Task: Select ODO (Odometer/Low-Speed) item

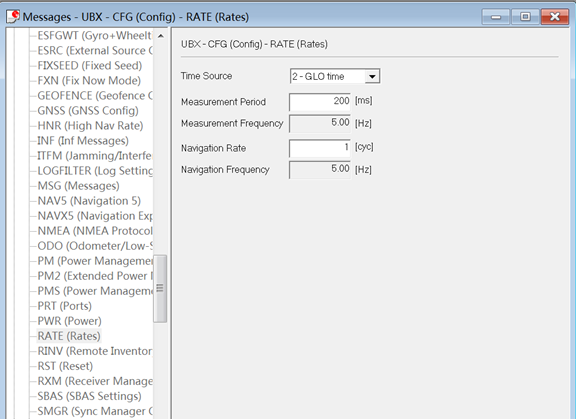Action: [x=95, y=246]
